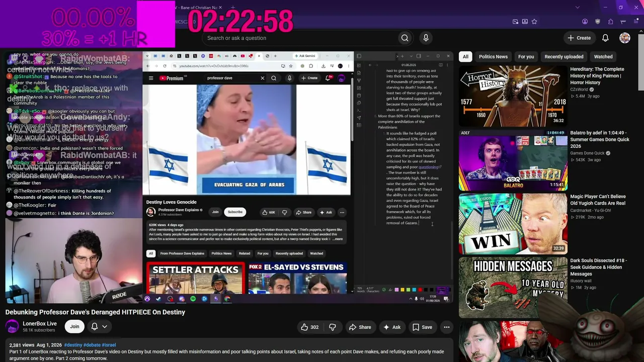Save the video to a playlist
Viewport: 644px width, 362px height.
point(422,327)
